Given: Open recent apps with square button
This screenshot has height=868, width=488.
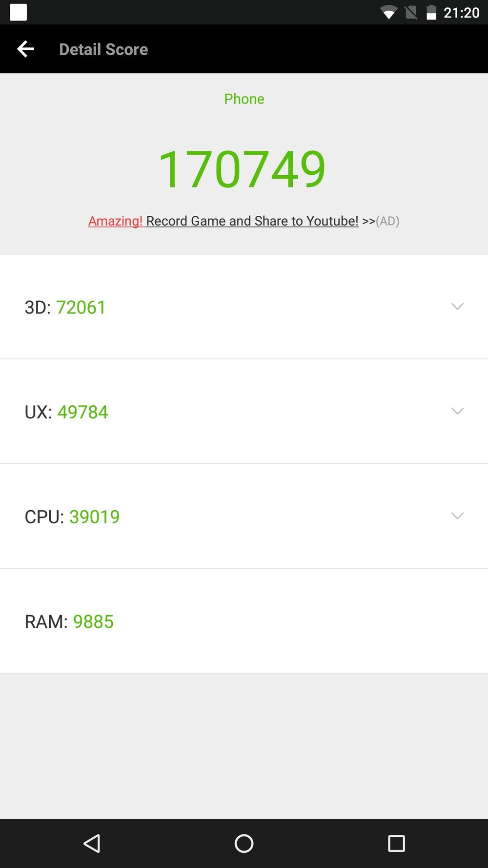Looking at the screenshot, I should coord(396,843).
